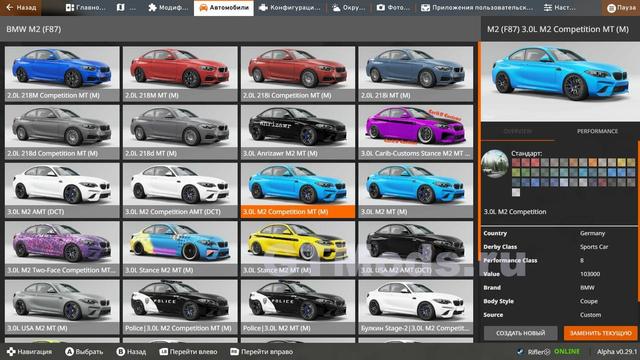The image size is (640, 360).
Task: Select the white swatch on the last row
Action: 516,192
